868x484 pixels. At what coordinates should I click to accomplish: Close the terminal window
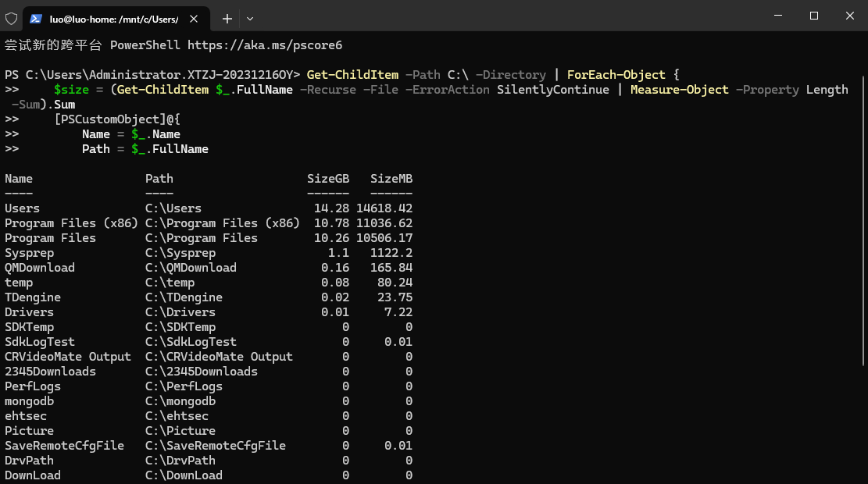click(850, 16)
